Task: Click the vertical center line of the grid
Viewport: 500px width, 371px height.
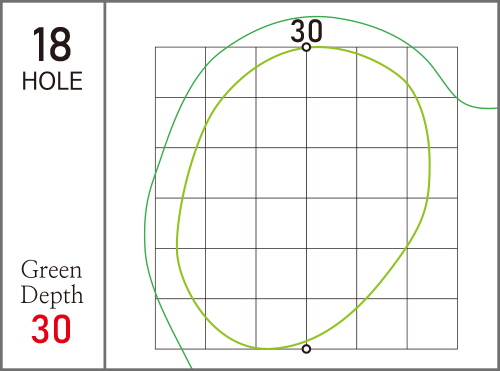Action: (306, 198)
